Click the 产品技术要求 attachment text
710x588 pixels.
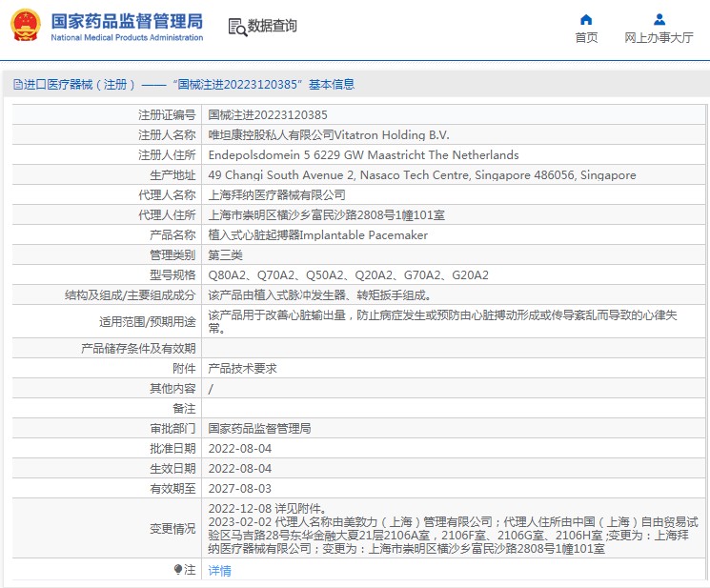coord(242,368)
